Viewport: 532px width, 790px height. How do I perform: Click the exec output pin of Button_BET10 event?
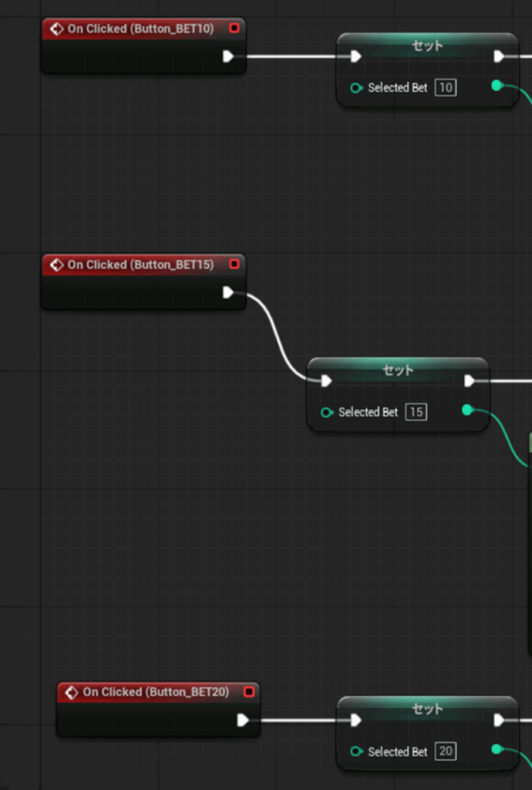point(228,56)
